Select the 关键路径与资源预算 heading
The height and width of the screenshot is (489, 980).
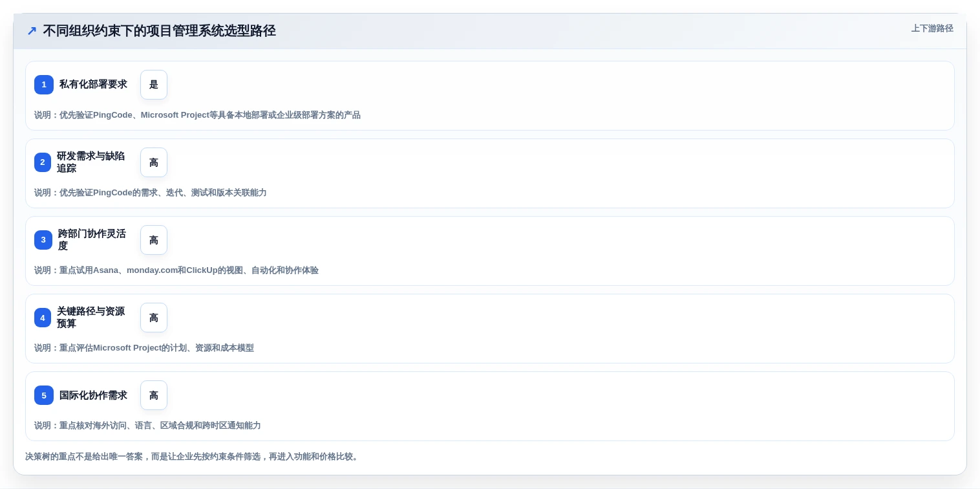(x=91, y=318)
